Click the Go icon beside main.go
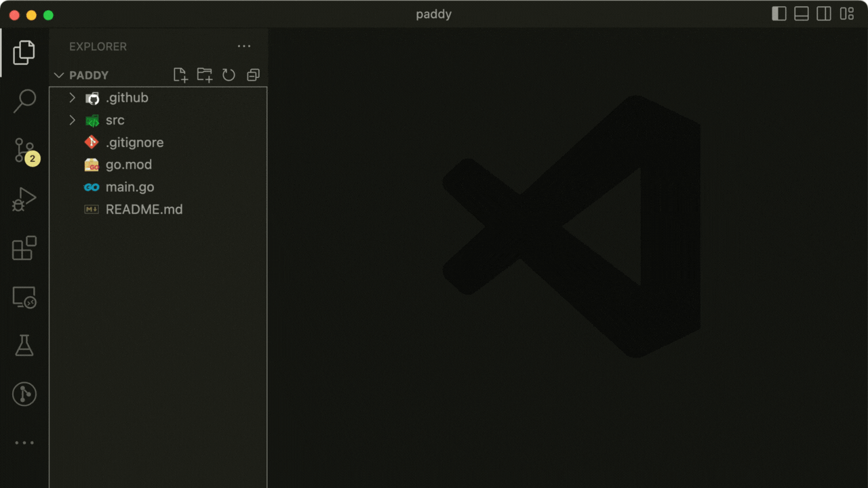The image size is (868, 488). pyautogui.click(x=92, y=187)
